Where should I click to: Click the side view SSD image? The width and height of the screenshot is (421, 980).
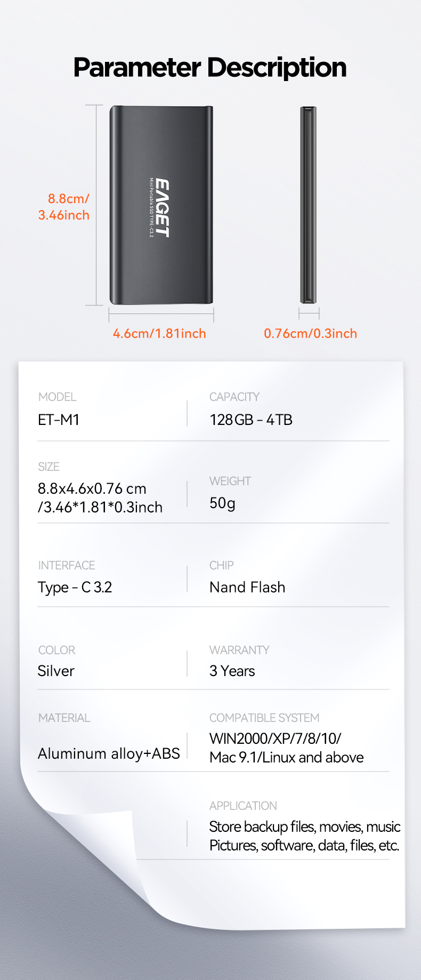point(309,205)
